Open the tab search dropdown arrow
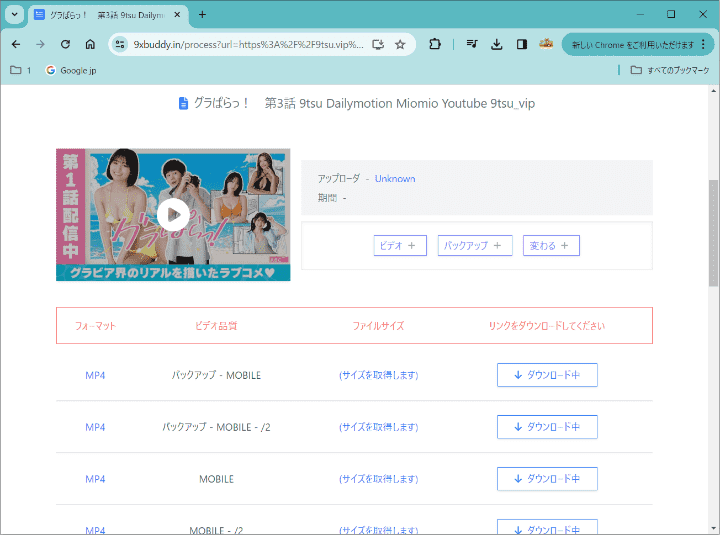Image resolution: width=720 pixels, height=535 pixels. (14, 14)
